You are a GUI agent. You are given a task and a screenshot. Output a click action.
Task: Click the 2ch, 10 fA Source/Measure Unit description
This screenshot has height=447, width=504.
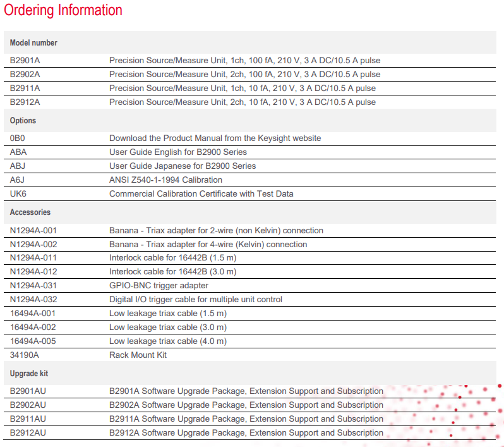tap(243, 102)
